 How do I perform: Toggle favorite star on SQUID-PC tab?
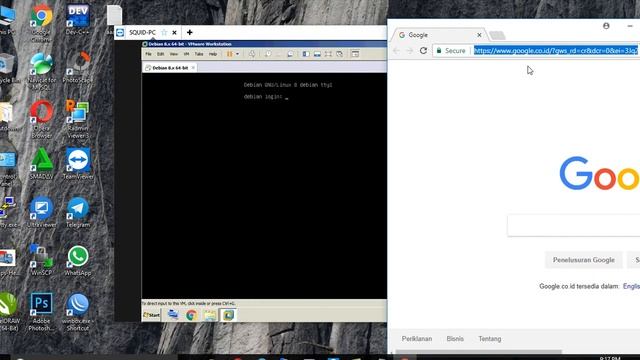click(x=164, y=33)
